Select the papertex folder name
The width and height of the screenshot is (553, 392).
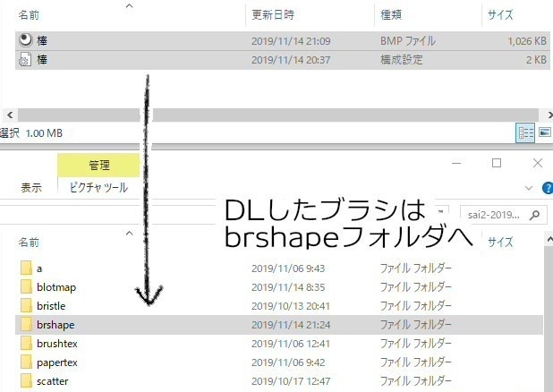[56, 362]
